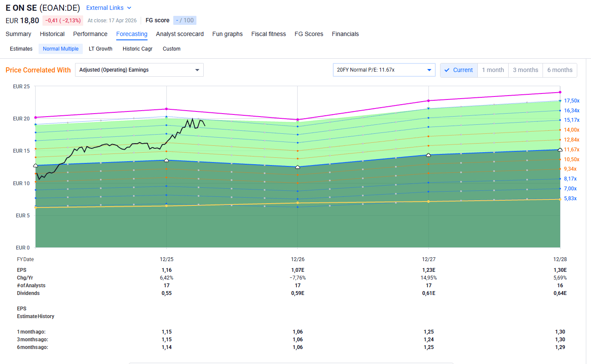Select the Forecasting tab
This screenshot has width=591, height=364.
tap(132, 34)
